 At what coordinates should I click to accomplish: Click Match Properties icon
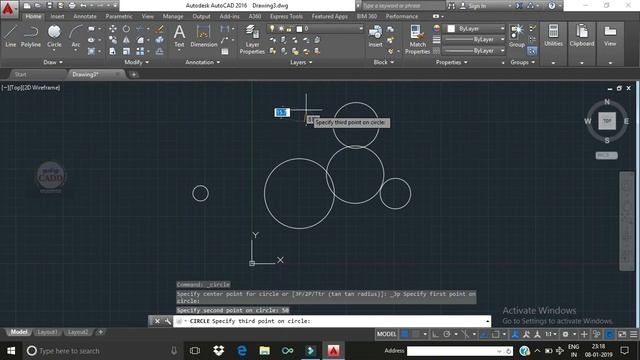tap(417, 39)
